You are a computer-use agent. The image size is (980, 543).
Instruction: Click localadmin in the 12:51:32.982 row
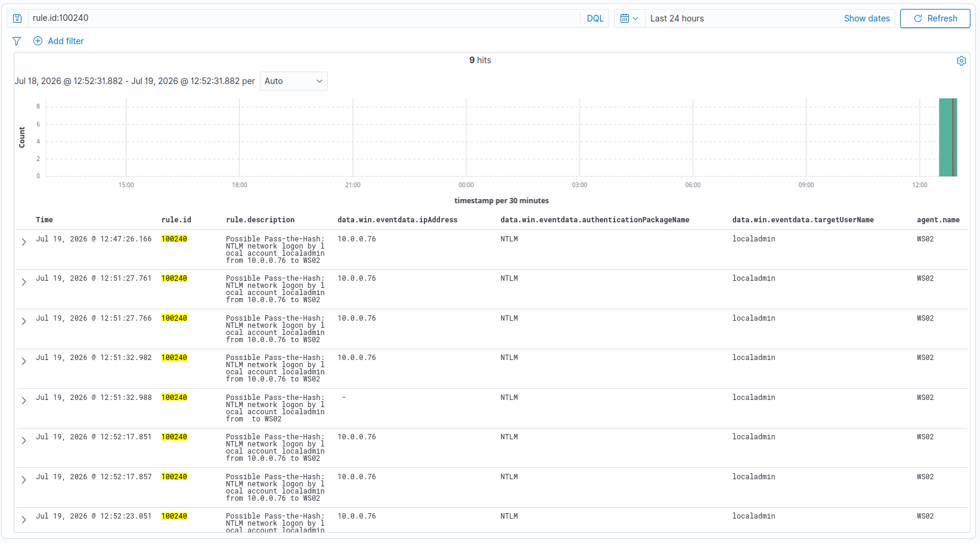[754, 358]
